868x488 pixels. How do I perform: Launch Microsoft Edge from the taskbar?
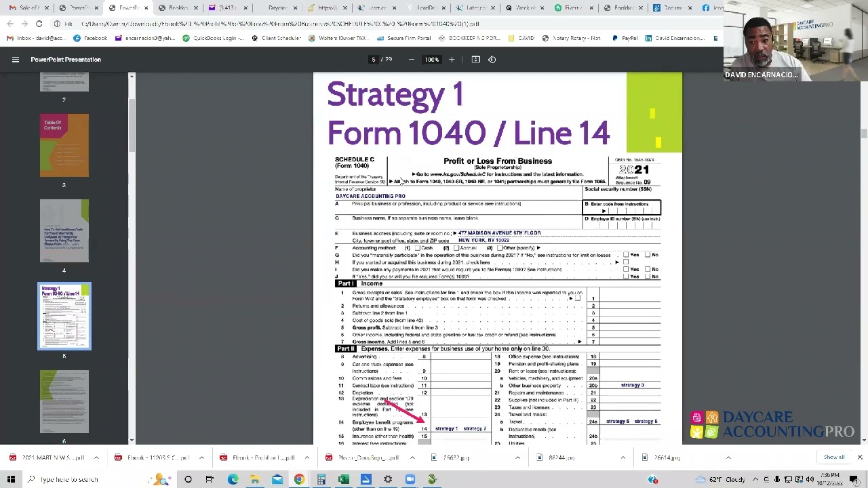click(x=233, y=479)
